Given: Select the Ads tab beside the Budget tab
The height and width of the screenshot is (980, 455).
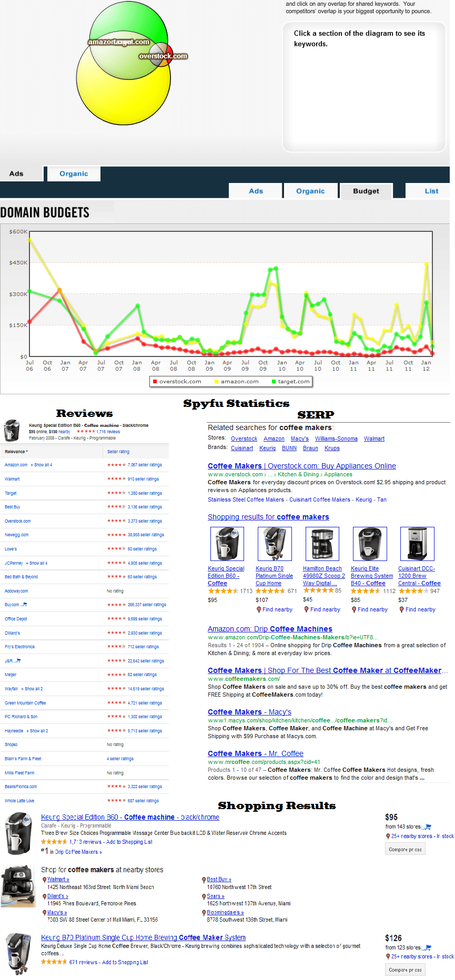Looking at the screenshot, I should tap(256, 191).
